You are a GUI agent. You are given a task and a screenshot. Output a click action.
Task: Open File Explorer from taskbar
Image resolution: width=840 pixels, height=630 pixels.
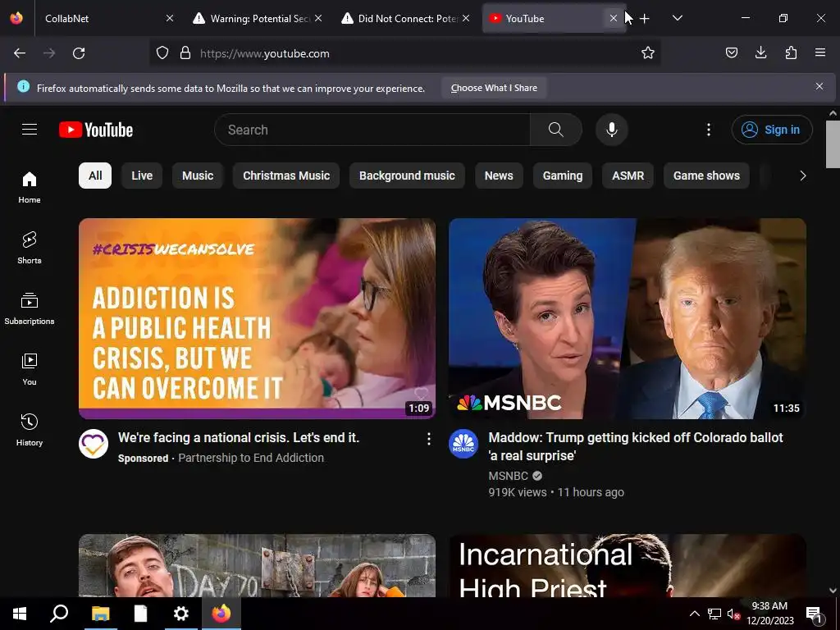pyautogui.click(x=100, y=614)
